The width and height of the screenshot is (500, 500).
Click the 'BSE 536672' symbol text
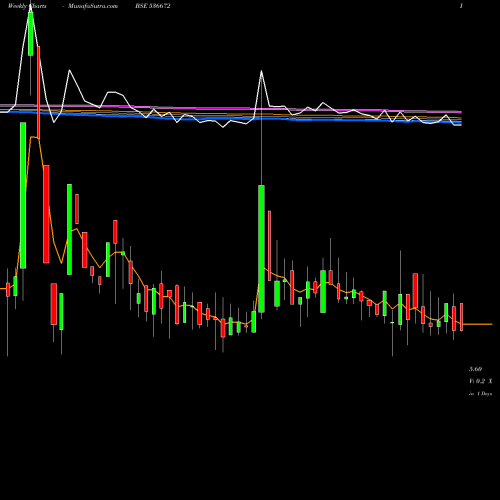(x=154, y=6)
